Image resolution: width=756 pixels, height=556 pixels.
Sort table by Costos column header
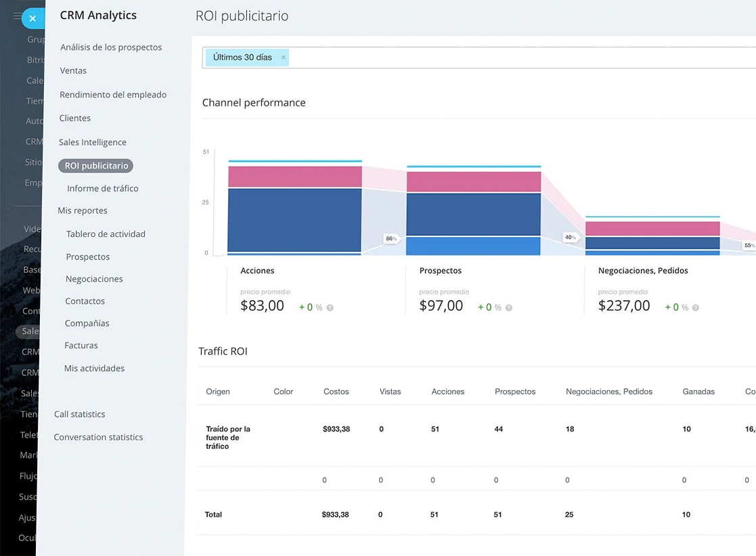pos(336,391)
